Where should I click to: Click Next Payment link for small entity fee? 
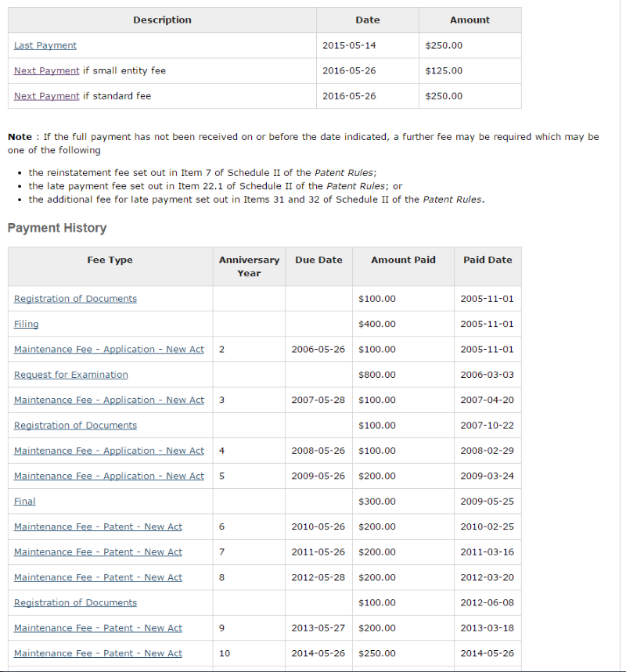coord(46,70)
